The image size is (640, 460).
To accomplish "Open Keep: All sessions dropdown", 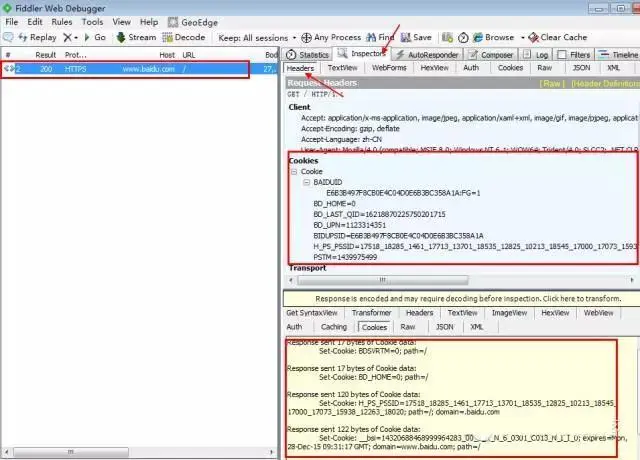I will click(x=257, y=38).
